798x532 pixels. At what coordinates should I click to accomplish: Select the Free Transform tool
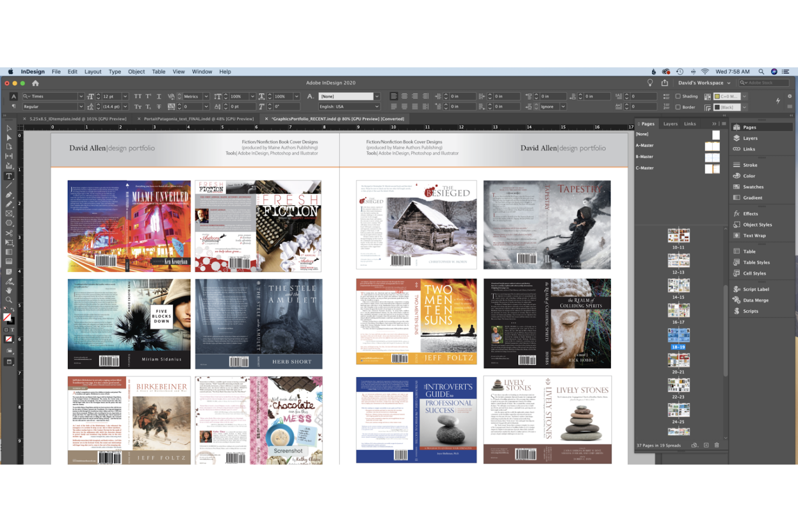tap(9, 243)
